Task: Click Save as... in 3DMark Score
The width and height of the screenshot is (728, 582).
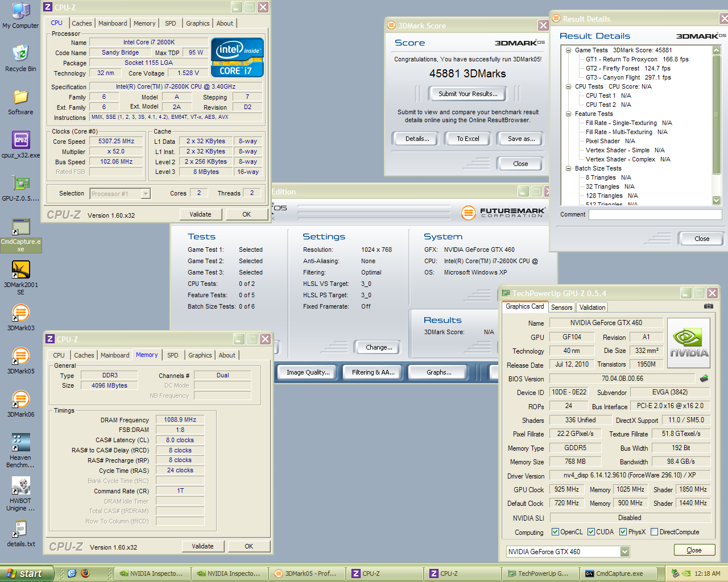Action: (520, 139)
